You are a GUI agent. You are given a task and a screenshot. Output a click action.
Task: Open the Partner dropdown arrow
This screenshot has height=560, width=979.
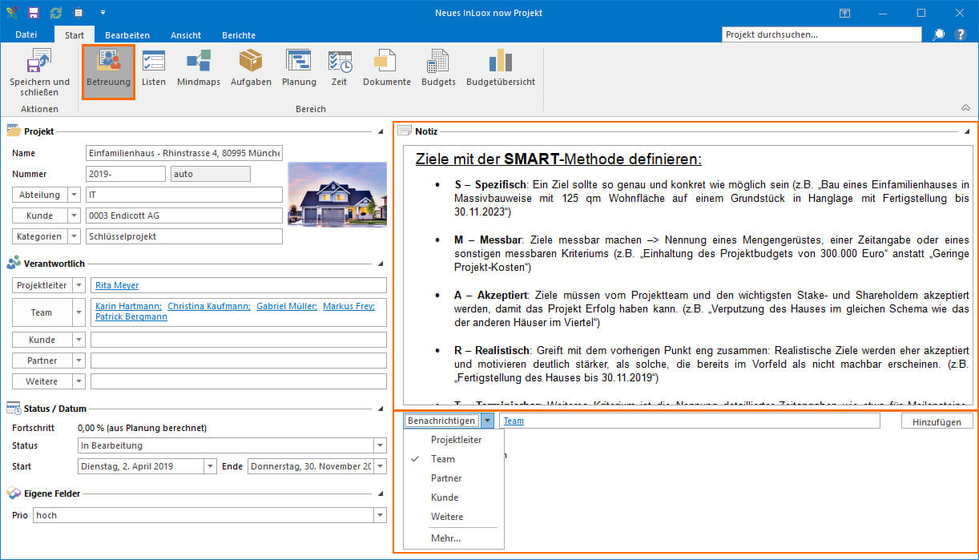pos(79,361)
